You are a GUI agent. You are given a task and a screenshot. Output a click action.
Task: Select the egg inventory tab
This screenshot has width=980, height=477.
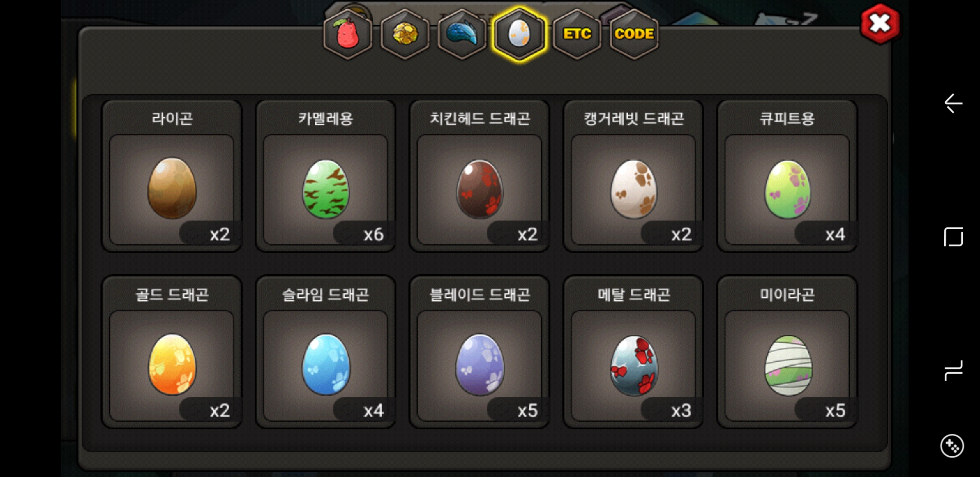click(519, 34)
